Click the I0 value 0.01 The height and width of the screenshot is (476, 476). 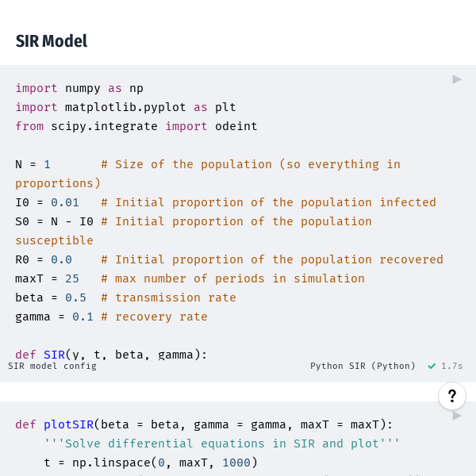coord(65,202)
